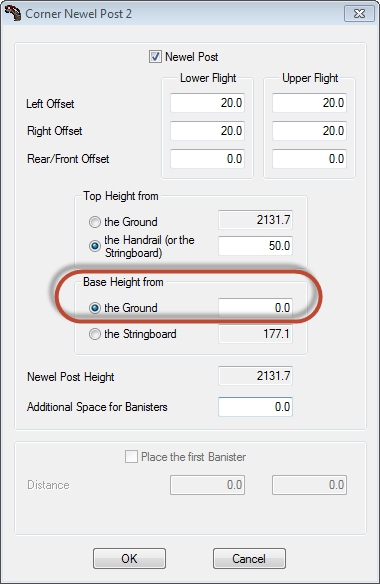This screenshot has height=584, width=380.
Task: Select Base Height from the Stringboard radio
Action: (95, 334)
